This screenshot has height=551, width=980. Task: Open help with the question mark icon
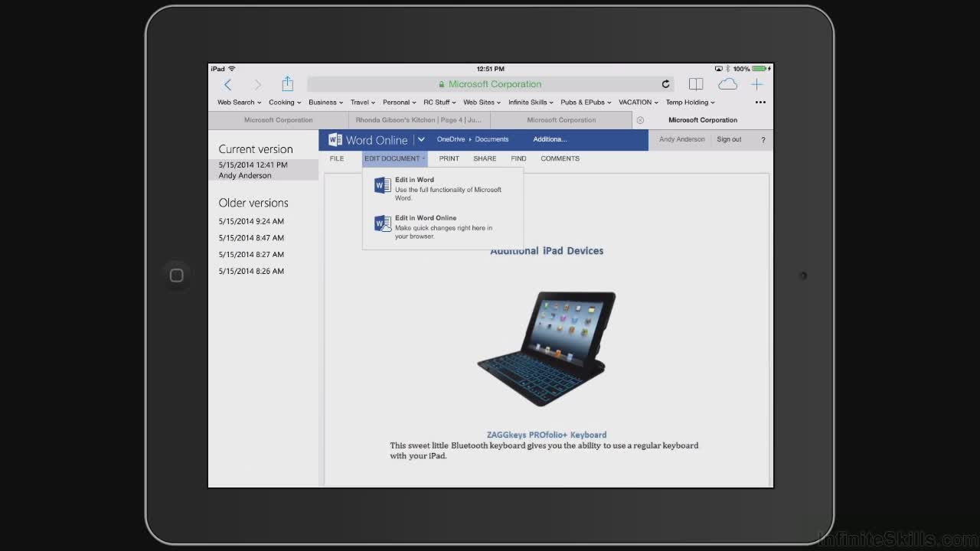coord(763,140)
